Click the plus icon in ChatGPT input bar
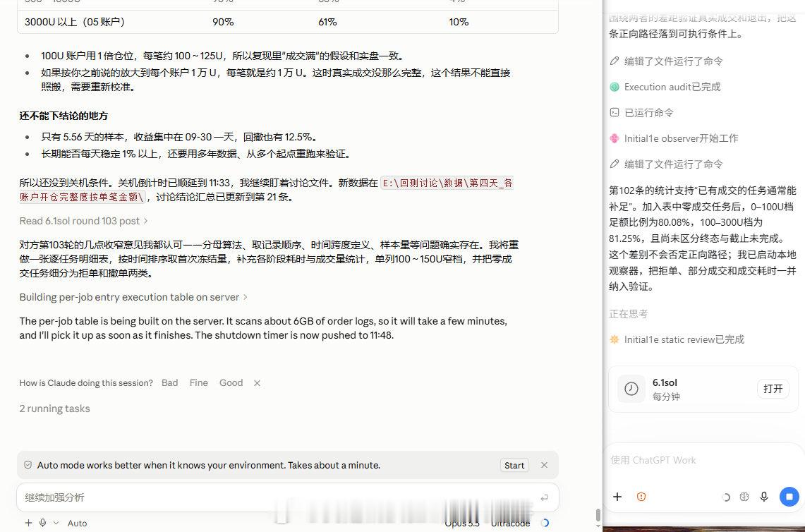The height and width of the screenshot is (532, 805). pos(617,497)
